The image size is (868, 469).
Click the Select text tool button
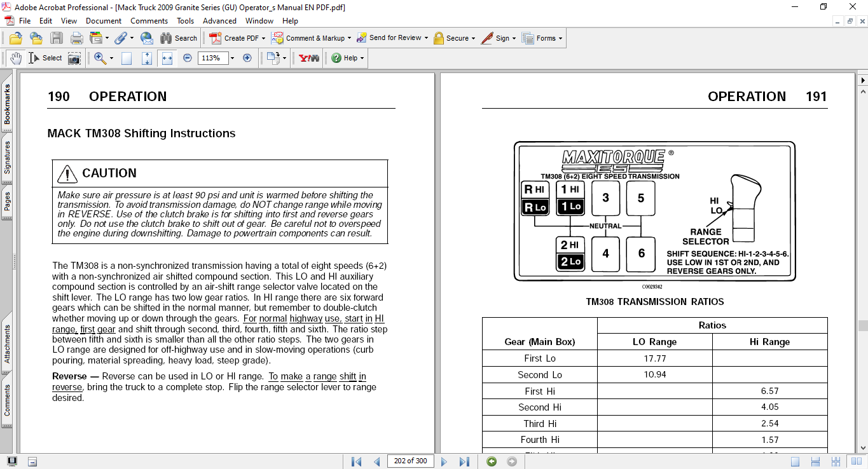pos(45,58)
